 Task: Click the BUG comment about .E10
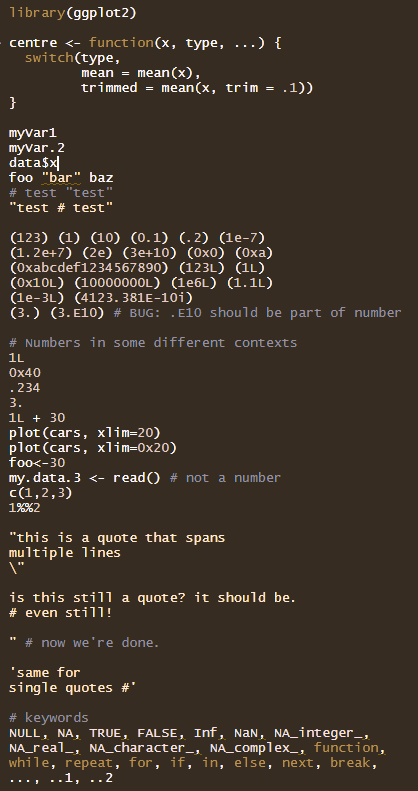pos(258,313)
